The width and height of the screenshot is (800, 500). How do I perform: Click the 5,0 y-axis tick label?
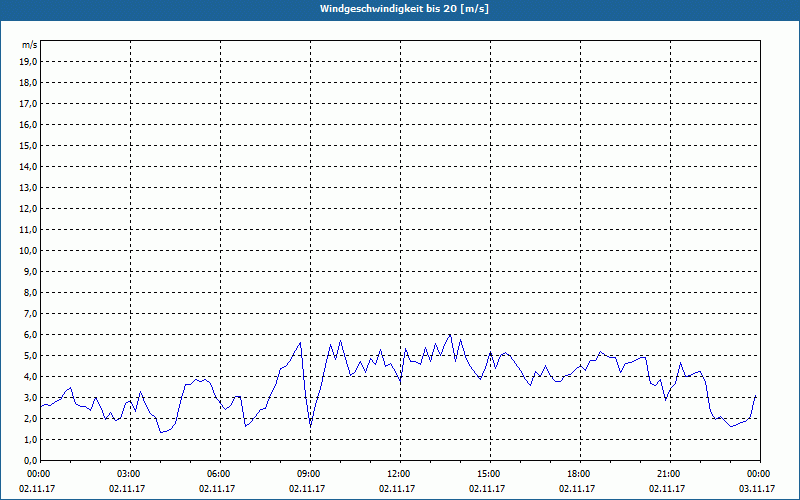tap(31, 356)
